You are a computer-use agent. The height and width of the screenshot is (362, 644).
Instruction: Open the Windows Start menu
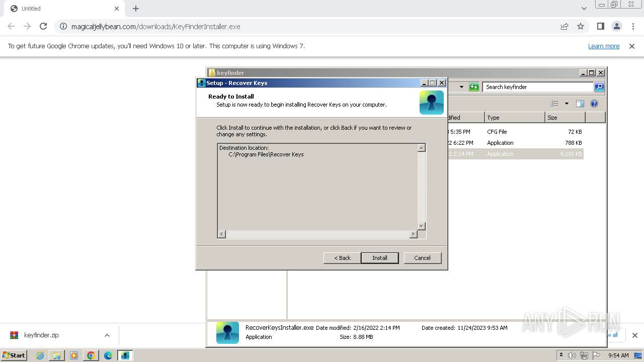(14, 355)
